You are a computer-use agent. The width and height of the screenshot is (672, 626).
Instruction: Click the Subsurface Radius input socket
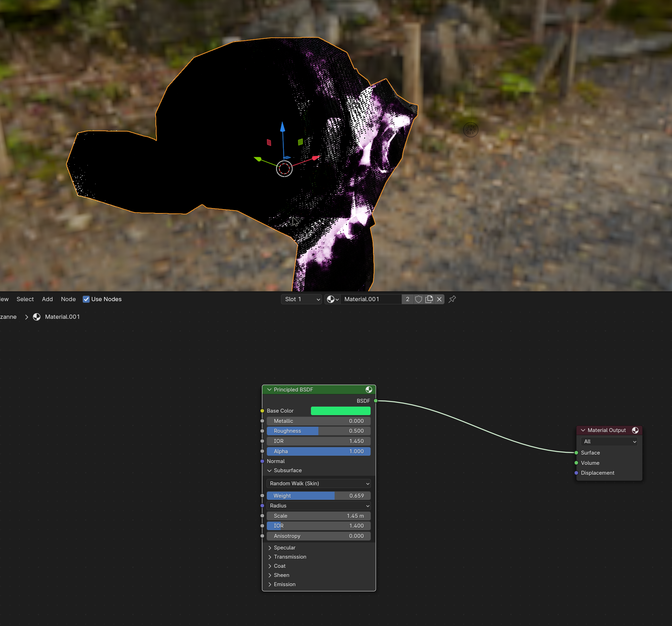point(262,506)
